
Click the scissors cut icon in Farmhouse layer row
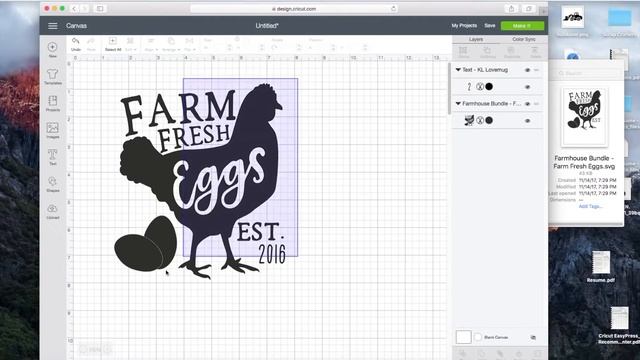click(x=480, y=120)
